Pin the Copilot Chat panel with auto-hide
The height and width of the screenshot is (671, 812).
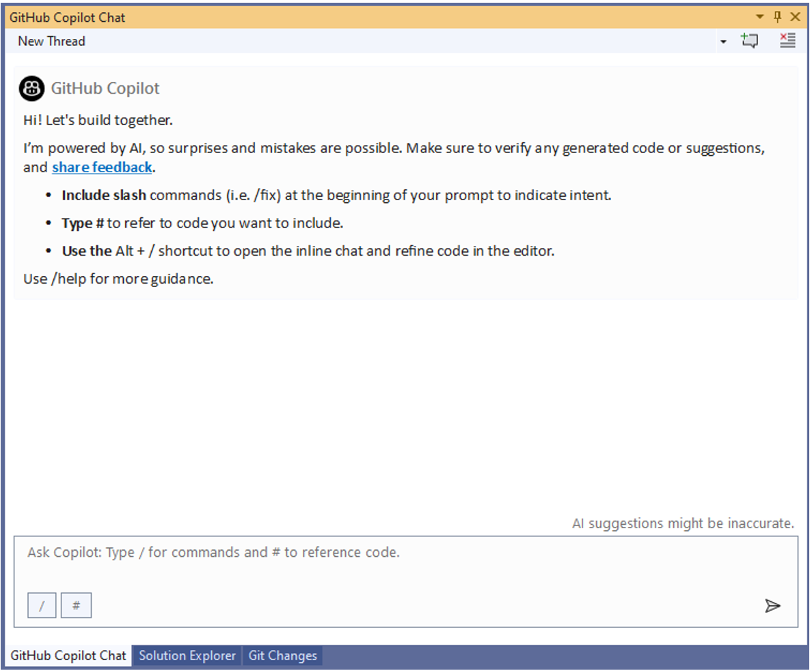point(777,17)
